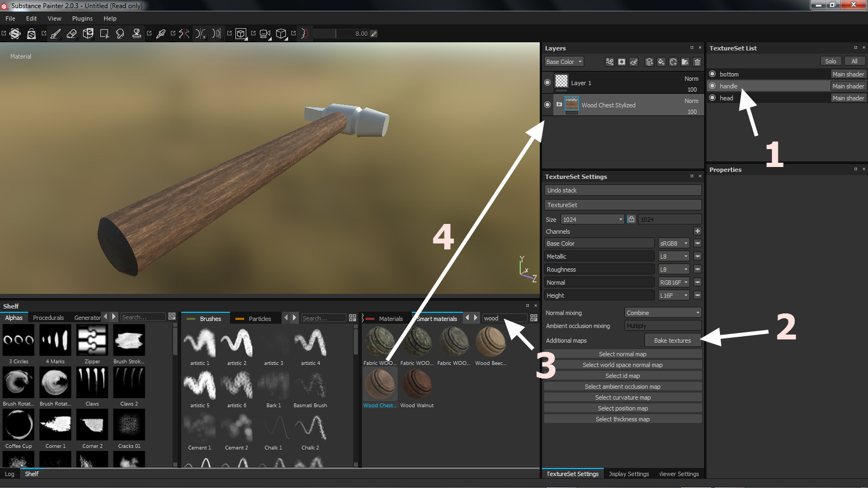
Task: Toggle visibility of bottom texture set
Action: pyautogui.click(x=712, y=74)
